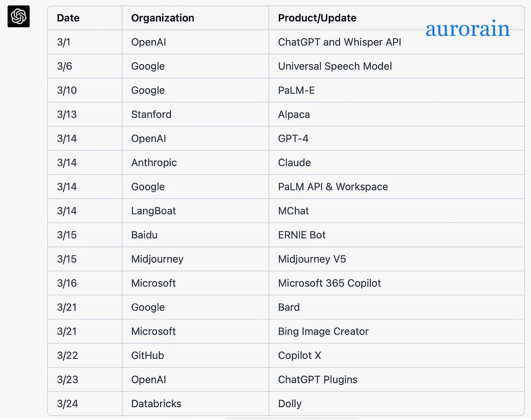The image size is (531, 420).
Task: Click the Databricks organization cell
Action: [156, 404]
